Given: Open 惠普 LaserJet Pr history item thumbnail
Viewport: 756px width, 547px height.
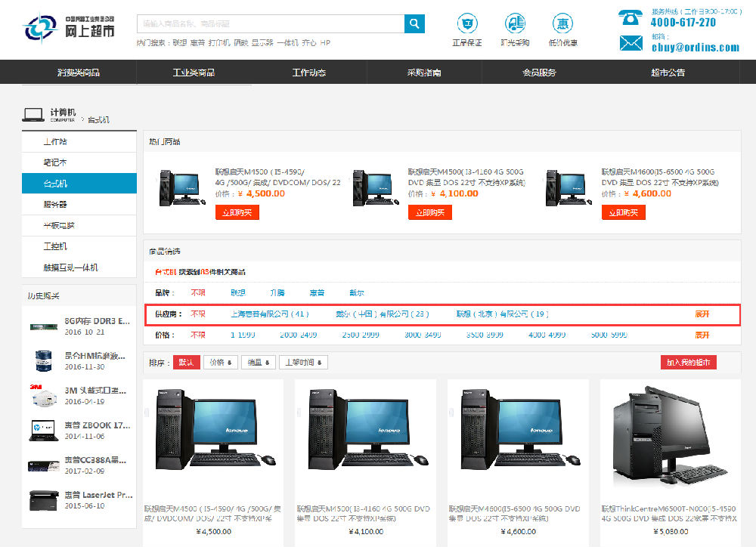Looking at the screenshot, I should 44,500.
